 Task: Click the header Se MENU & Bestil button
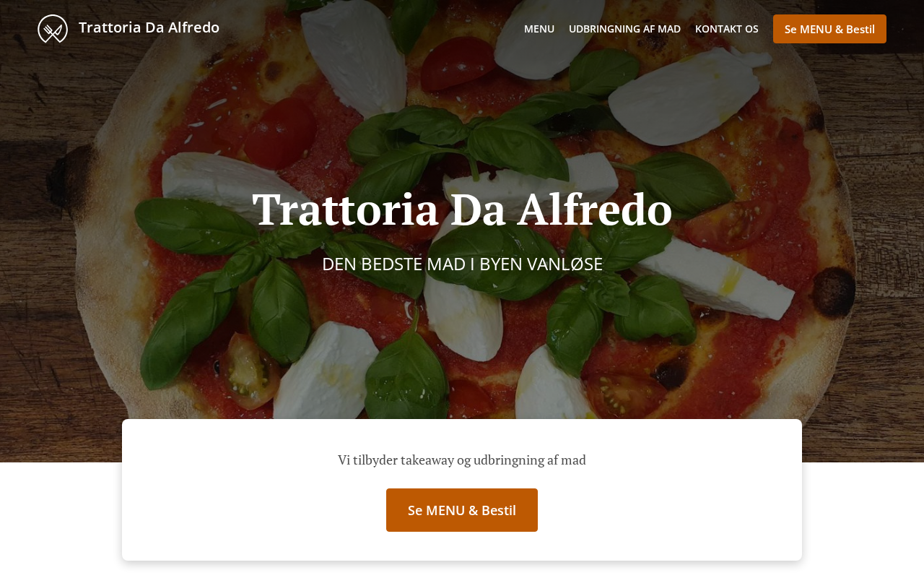coord(829,29)
